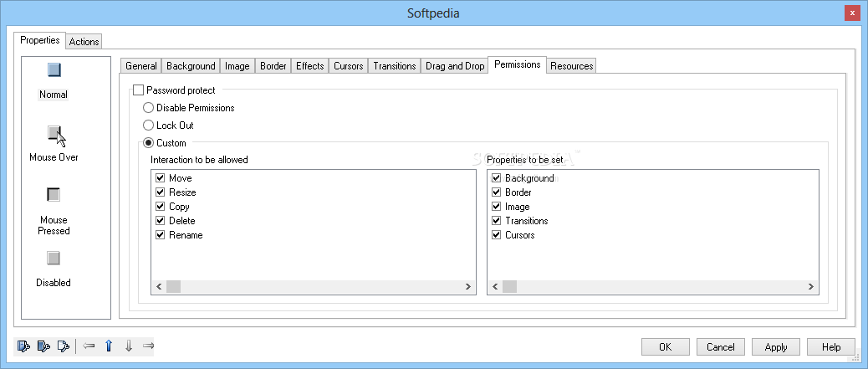The height and width of the screenshot is (369, 868).
Task: Open the Actions tab
Action: (x=84, y=42)
